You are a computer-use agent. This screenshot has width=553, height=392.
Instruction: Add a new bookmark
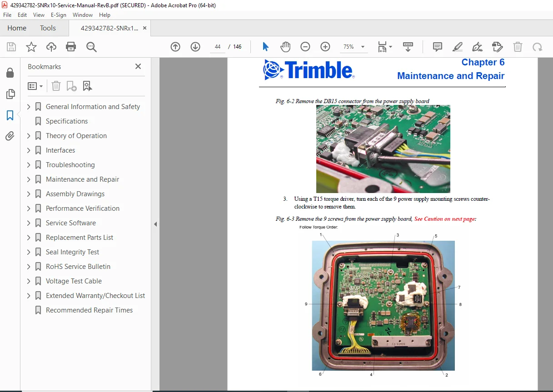click(x=71, y=86)
